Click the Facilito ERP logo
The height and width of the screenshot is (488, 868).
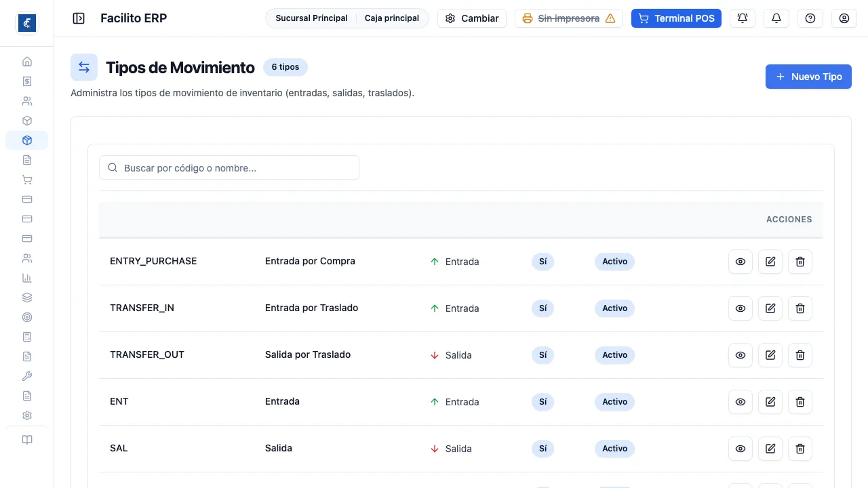(27, 23)
